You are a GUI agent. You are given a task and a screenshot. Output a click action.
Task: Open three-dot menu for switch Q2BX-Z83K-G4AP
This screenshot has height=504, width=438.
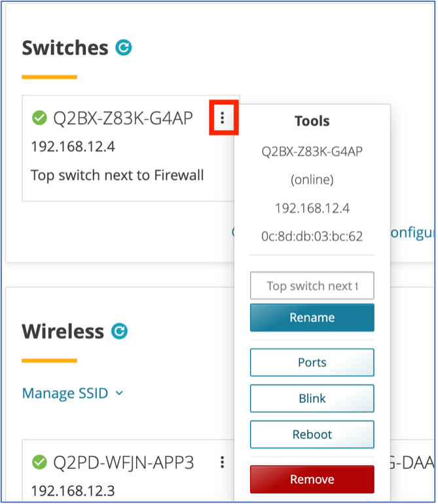(222, 118)
